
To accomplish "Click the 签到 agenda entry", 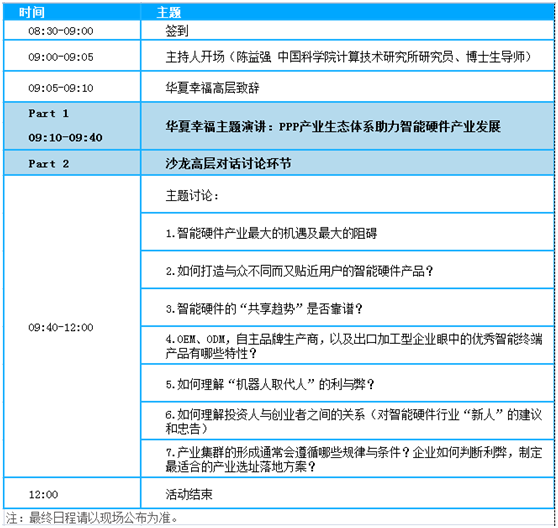I will pyautogui.click(x=177, y=31).
